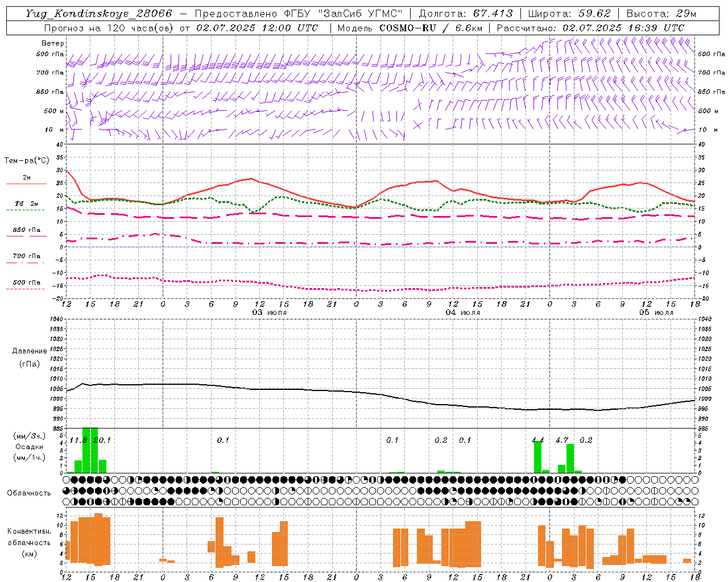Click the (км) unit under convective облачность
This screenshot has width=728, height=582.
click(x=30, y=554)
